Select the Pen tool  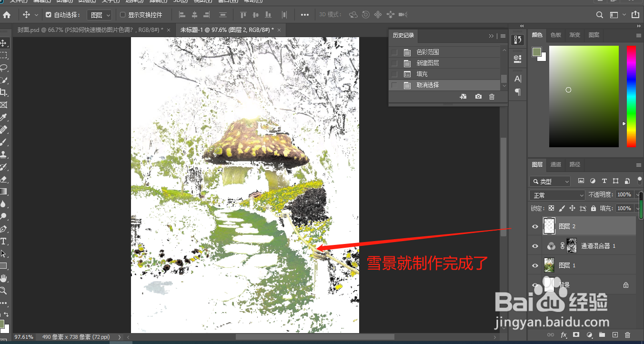coord(3,229)
